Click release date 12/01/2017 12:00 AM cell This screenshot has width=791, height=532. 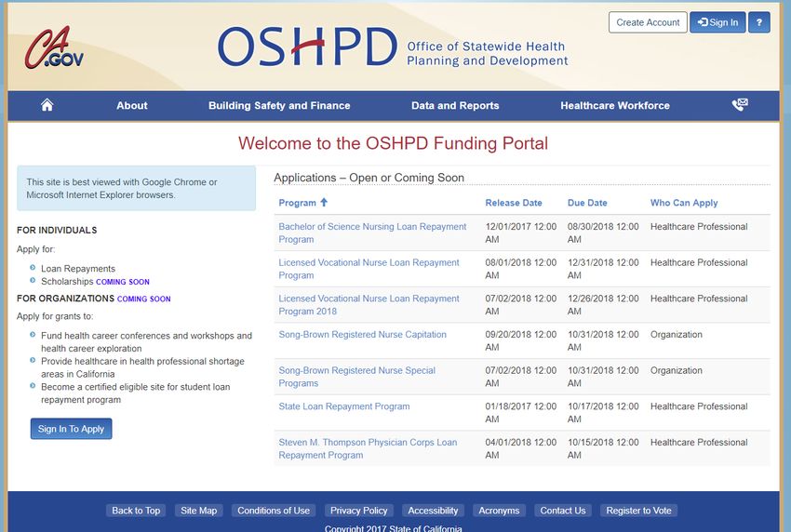(521, 233)
